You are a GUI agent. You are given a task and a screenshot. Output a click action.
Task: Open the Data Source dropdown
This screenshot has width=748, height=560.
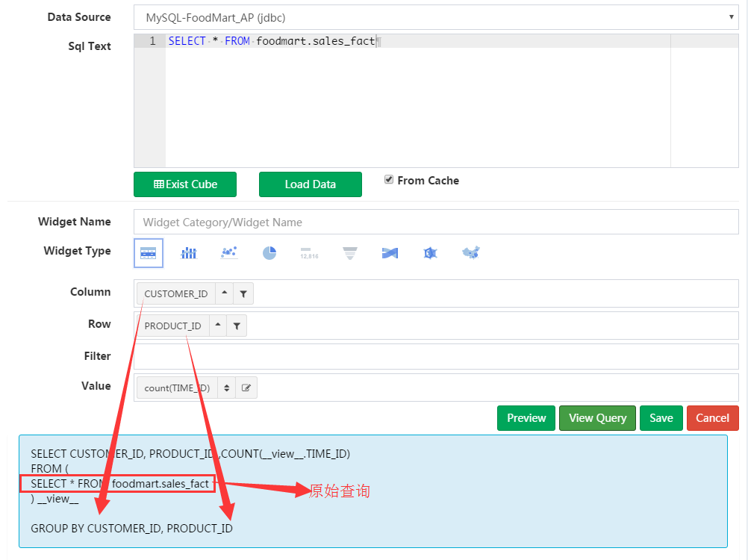click(436, 17)
